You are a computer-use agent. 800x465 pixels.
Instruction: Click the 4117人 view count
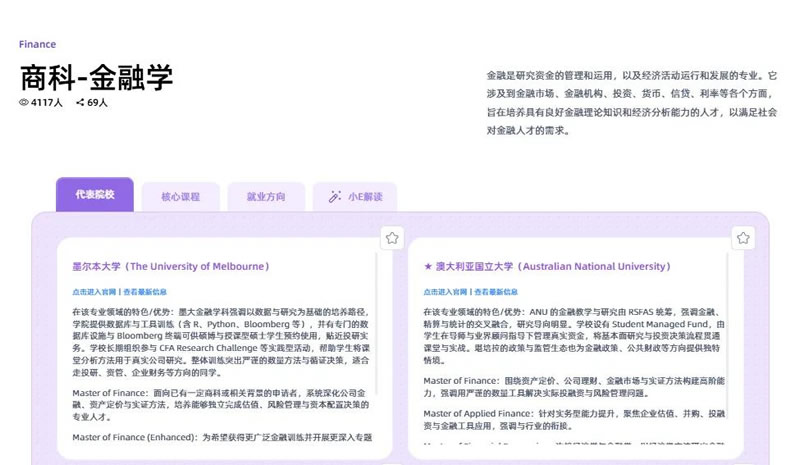[46, 103]
